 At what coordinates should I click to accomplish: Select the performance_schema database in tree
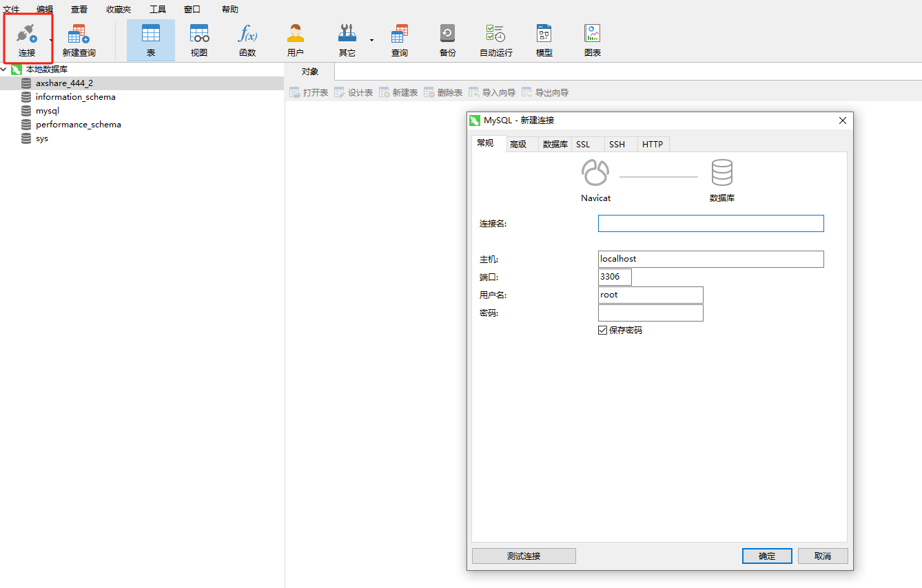pos(78,125)
